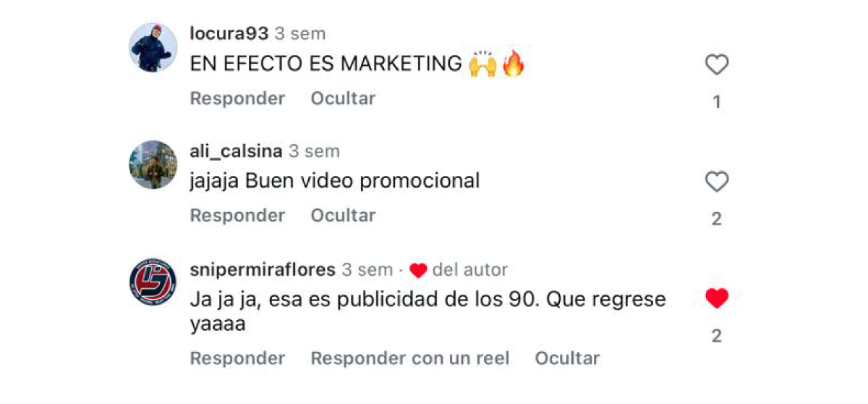Click the author-liked red heart badge
This screenshot has width=868, height=404.
coord(418,271)
